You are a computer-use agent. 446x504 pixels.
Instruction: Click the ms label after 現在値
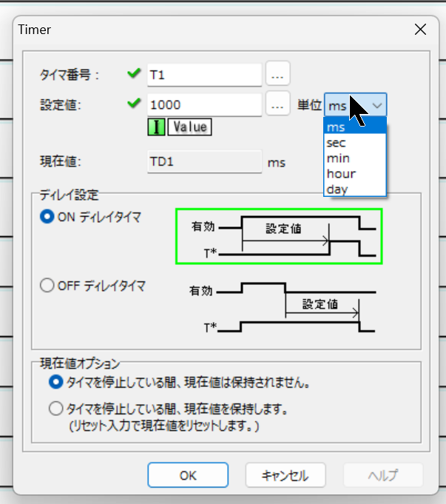pyautogui.click(x=277, y=163)
